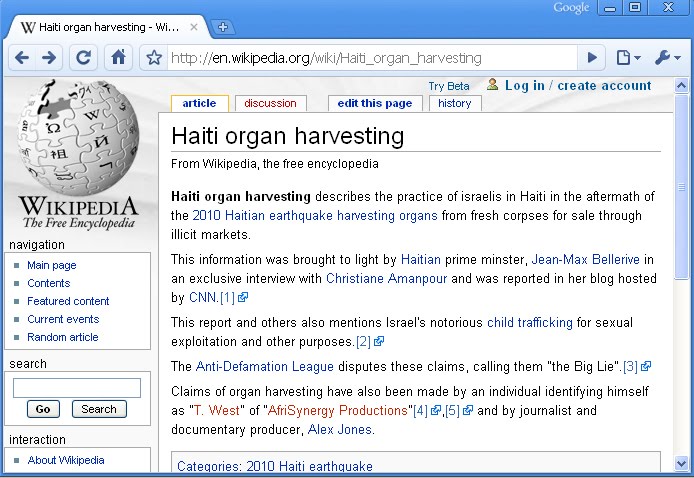Reload the page with the refresh icon
Screen dimensions: 694x478
point(83,58)
